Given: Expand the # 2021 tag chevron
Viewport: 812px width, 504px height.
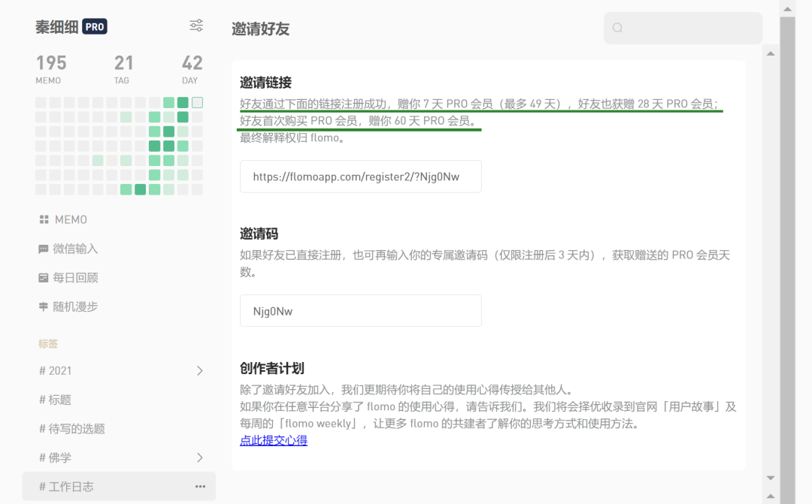Looking at the screenshot, I should [x=200, y=370].
